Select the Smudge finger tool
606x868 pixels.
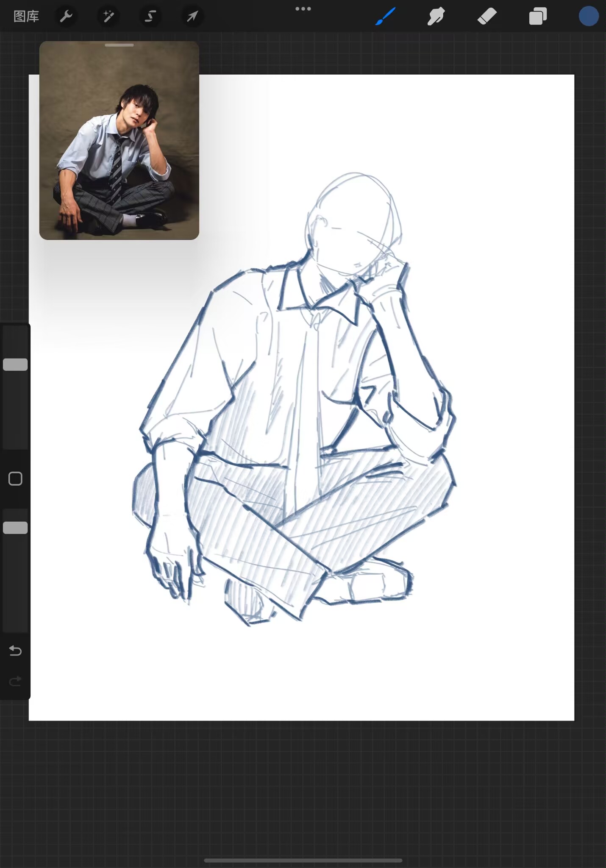tap(436, 17)
